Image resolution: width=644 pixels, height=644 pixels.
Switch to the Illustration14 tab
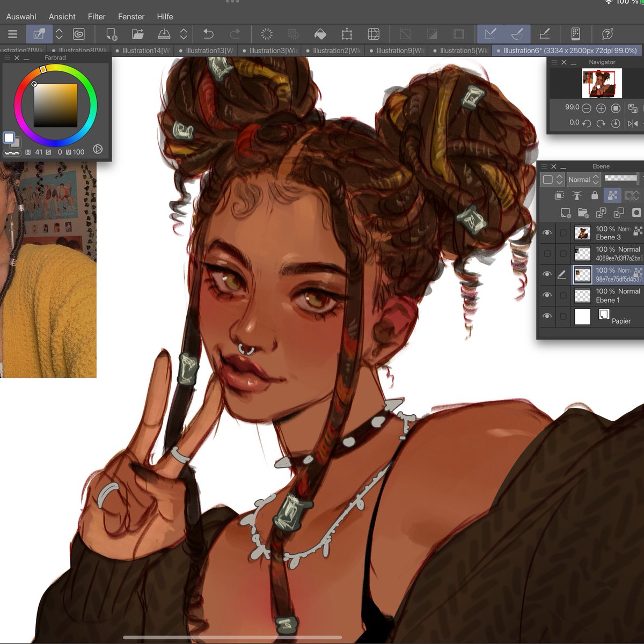pyautogui.click(x=144, y=50)
